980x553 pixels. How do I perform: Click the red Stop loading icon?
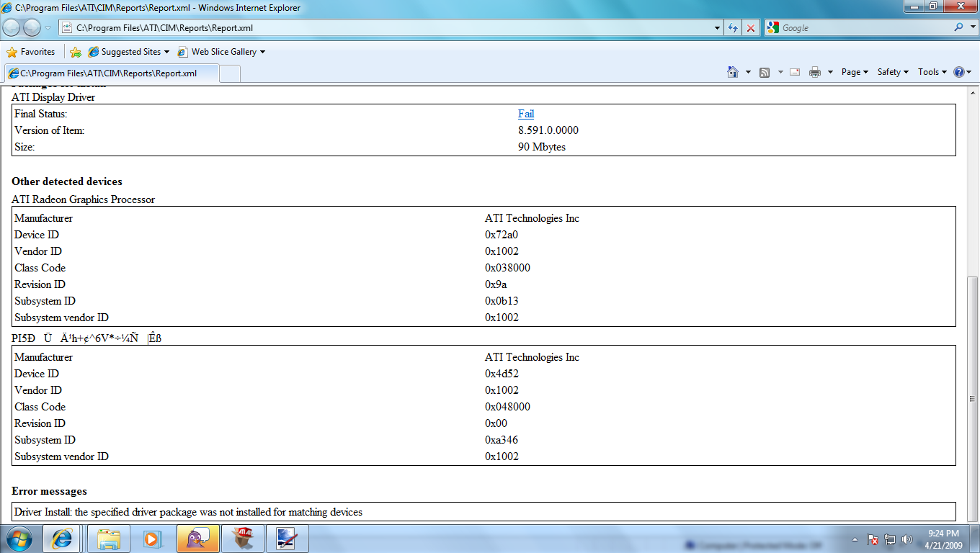[751, 28]
